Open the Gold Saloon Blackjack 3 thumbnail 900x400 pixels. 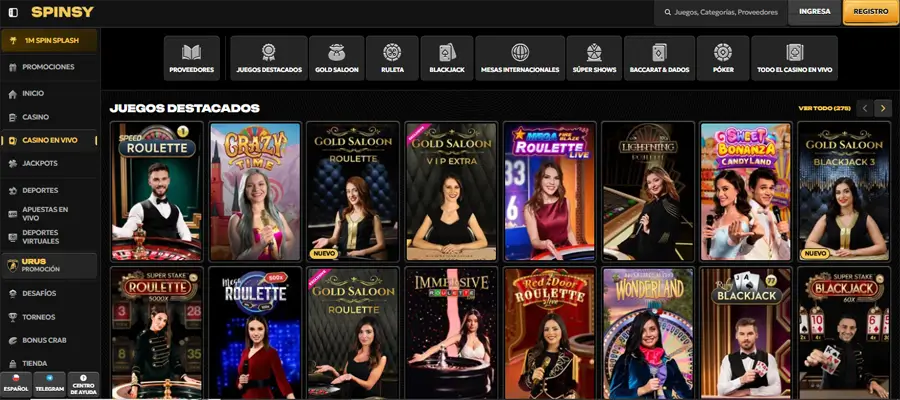coord(844,192)
